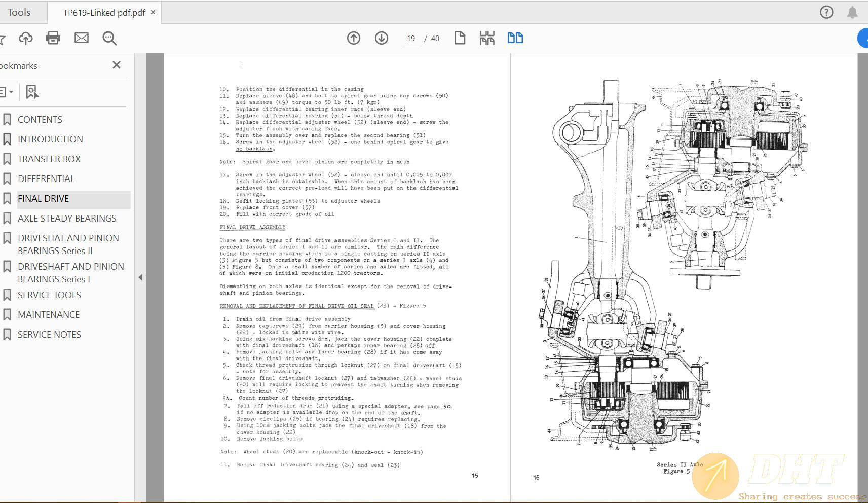Open the find text magnifier tool

(109, 38)
